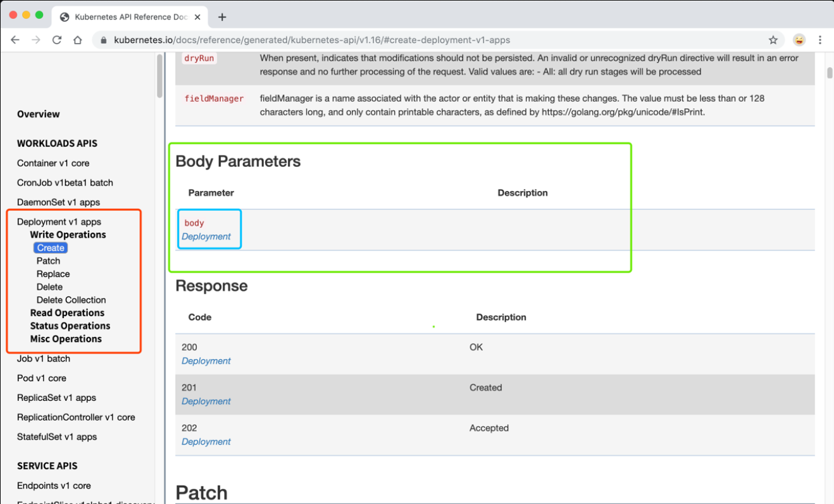This screenshot has width=834, height=504.
Task: Expand Misc Operations section
Action: 66,339
